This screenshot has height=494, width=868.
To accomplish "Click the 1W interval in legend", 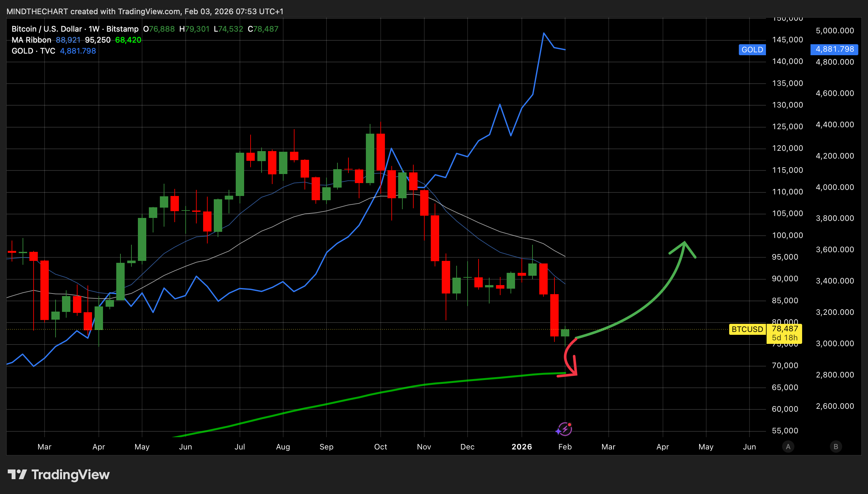I will (94, 29).
